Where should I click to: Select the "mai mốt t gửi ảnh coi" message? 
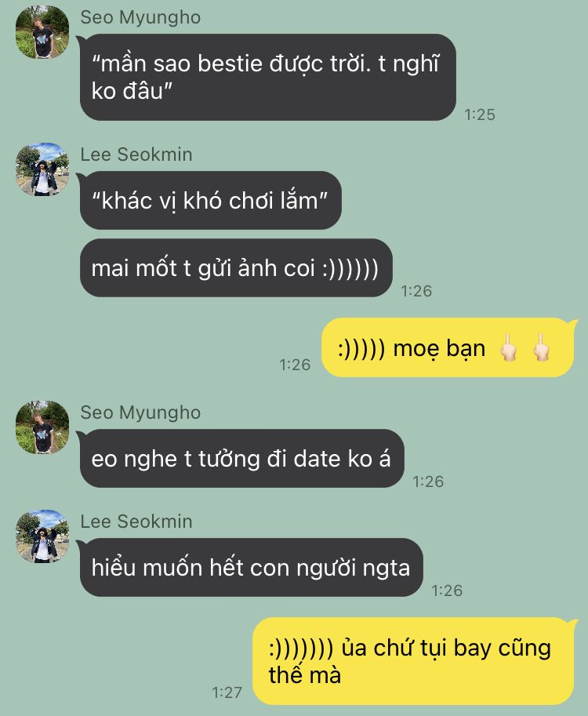point(235,268)
